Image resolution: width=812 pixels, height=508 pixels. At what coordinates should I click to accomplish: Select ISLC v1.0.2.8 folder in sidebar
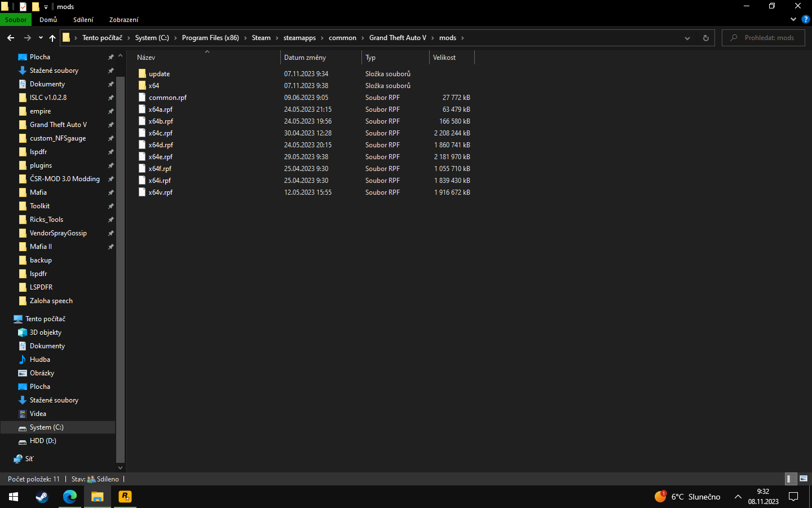coord(48,98)
